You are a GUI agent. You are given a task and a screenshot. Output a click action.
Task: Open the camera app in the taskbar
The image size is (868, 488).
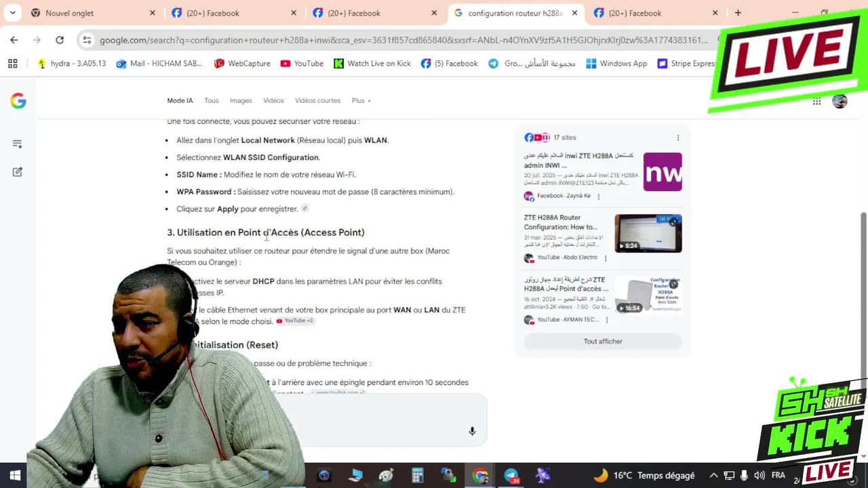click(x=324, y=476)
